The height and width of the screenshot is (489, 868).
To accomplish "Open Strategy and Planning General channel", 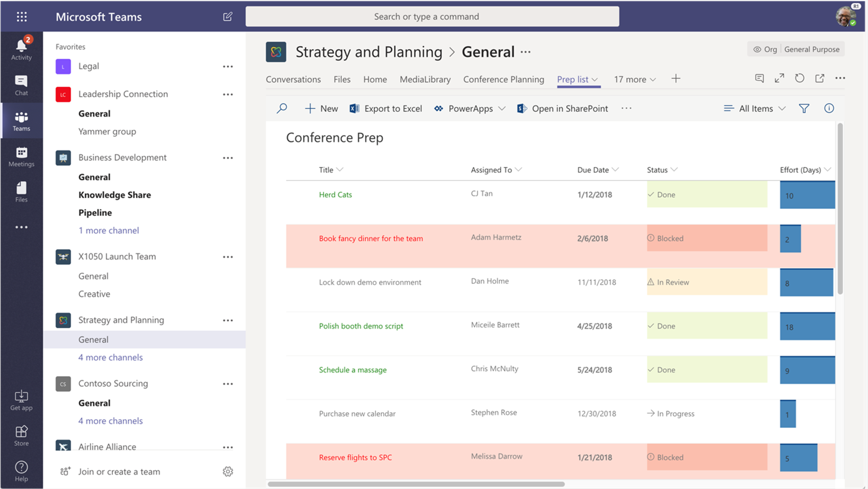I will [x=93, y=339].
